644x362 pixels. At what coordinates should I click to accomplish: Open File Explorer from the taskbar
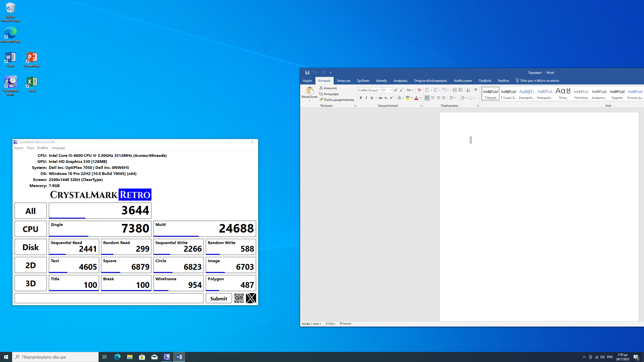coord(130,357)
